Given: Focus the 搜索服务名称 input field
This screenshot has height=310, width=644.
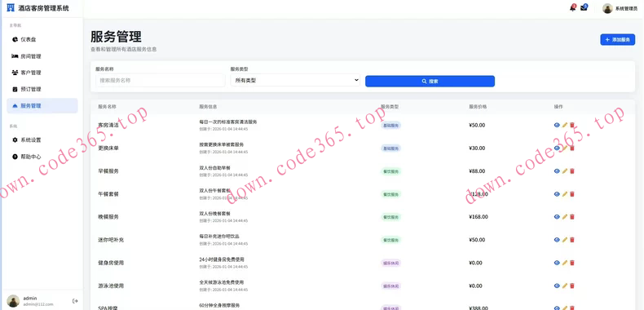Looking at the screenshot, I should (161, 81).
